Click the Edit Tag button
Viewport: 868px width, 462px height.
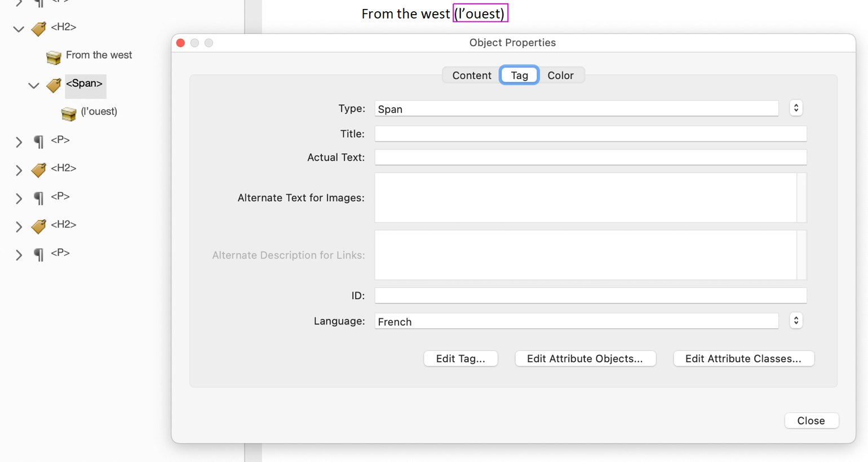(x=460, y=358)
